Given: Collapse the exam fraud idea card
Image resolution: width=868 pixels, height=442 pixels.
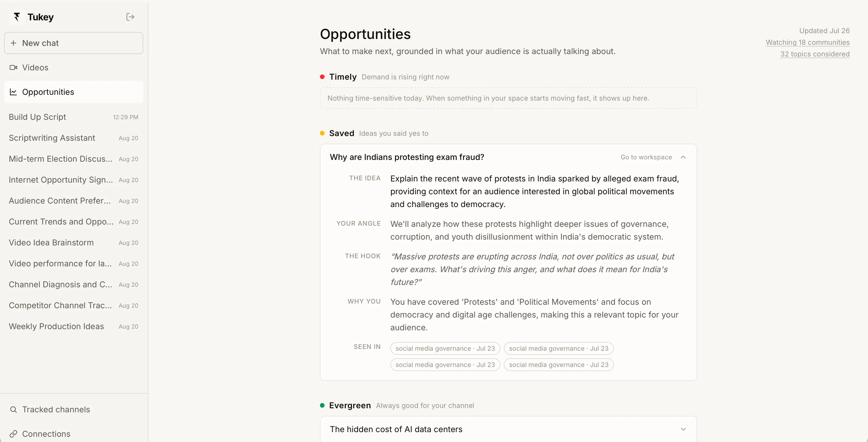Looking at the screenshot, I should pyautogui.click(x=683, y=157).
